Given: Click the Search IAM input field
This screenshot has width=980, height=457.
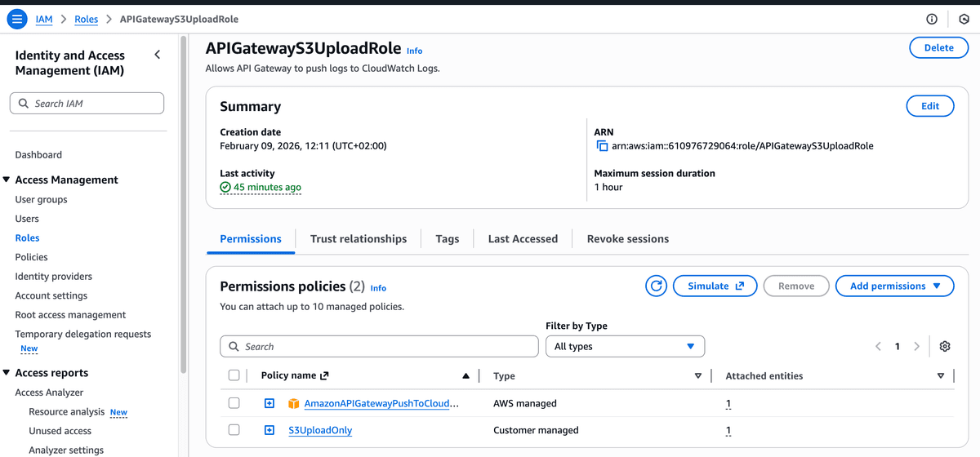Looking at the screenshot, I should (87, 104).
